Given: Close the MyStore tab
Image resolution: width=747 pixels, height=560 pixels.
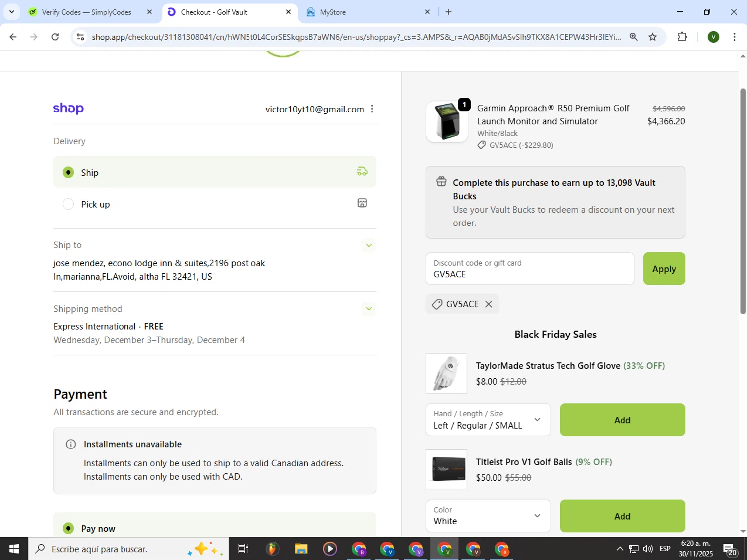Looking at the screenshot, I should click(427, 12).
